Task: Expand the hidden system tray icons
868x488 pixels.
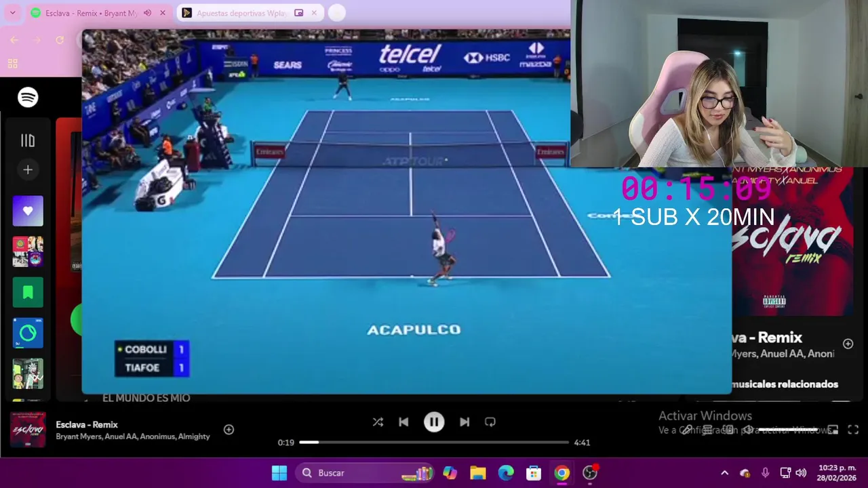Action: 724,473
